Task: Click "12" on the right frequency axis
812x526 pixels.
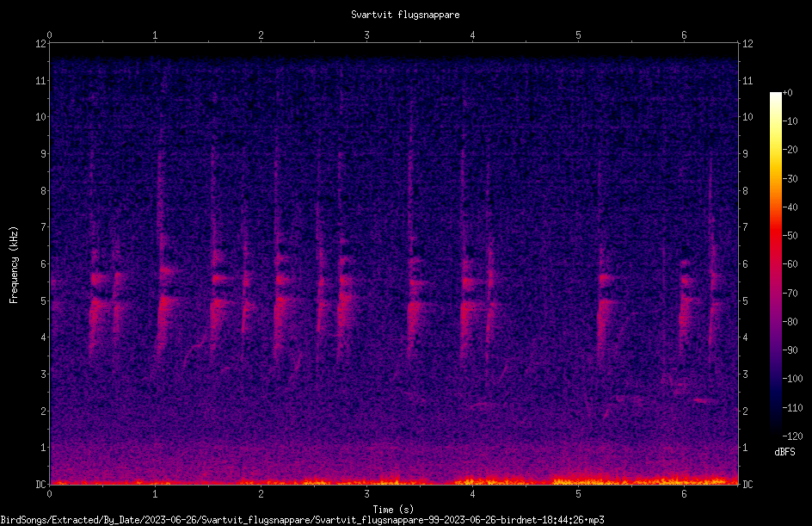Action: pyautogui.click(x=747, y=44)
